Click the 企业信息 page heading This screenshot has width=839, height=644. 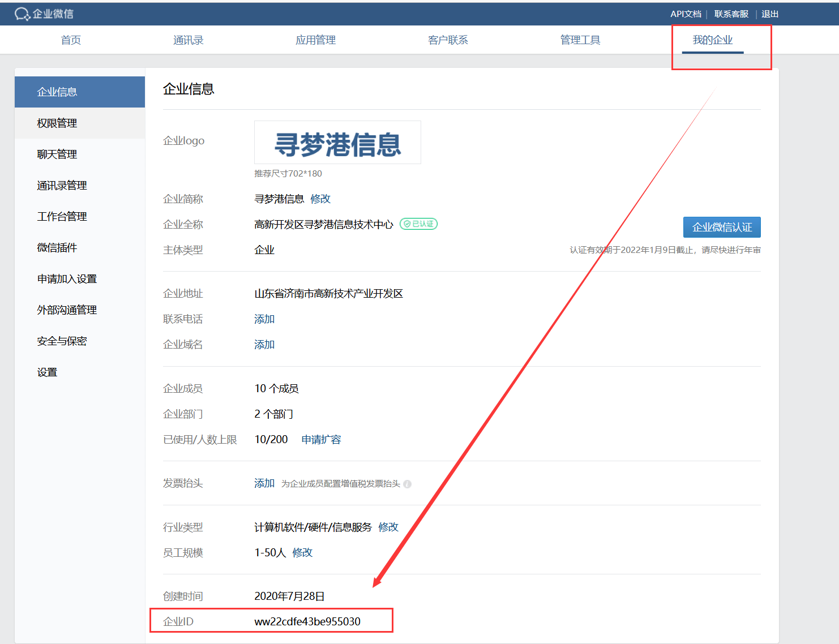coord(189,89)
